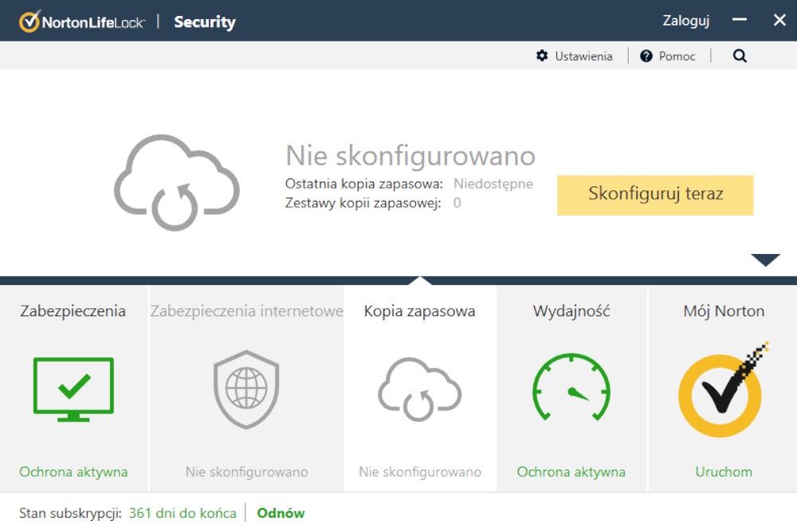Click Nie skonfigurowano under Kopia zapasowa
797x532 pixels.
pos(420,471)
